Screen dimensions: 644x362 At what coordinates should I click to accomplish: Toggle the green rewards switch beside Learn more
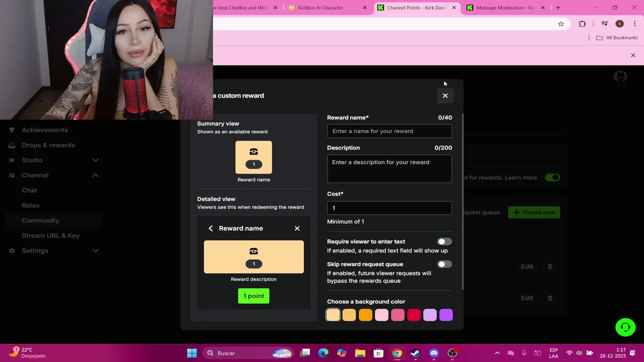coord(552,177)
